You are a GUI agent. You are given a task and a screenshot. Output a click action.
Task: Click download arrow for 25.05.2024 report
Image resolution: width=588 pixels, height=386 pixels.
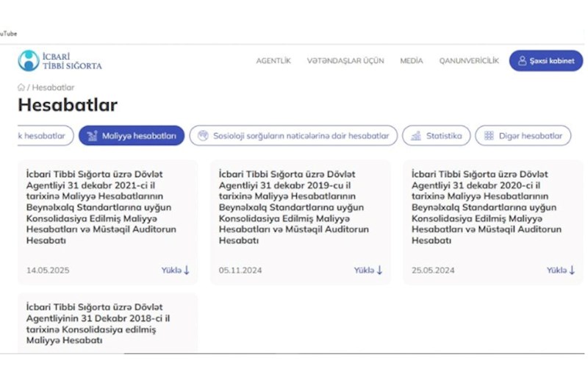click(x=572, y=270)
